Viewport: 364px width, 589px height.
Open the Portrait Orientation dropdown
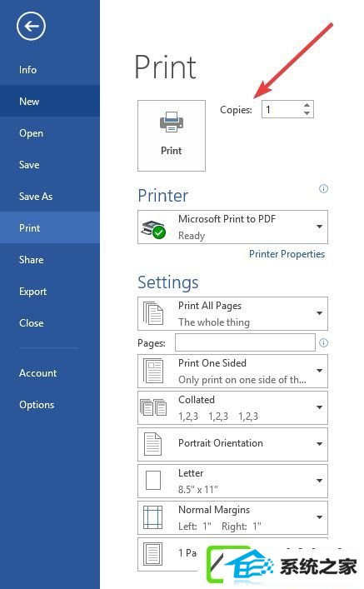pos(232,444)
